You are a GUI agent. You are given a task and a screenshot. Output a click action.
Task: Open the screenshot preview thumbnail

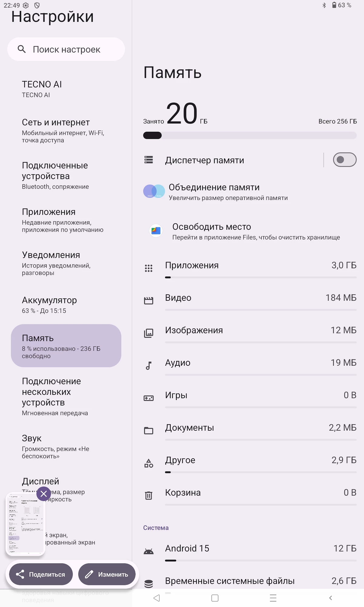coord(25,526)
